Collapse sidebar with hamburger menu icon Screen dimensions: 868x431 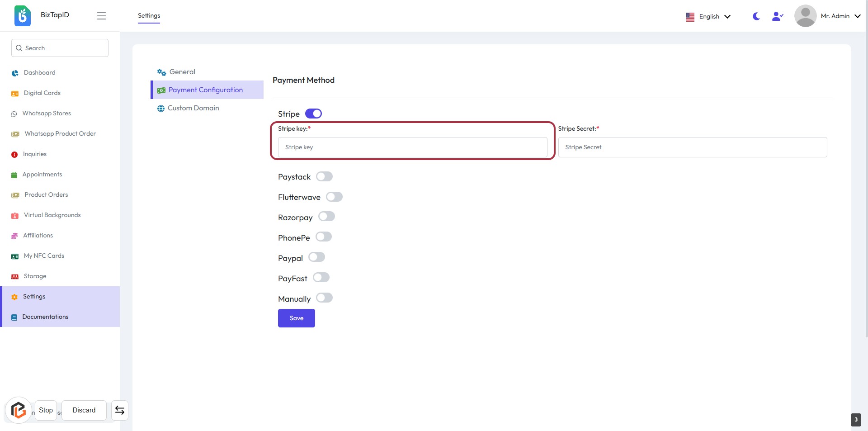pyautogui.click(x=101, y=16)
